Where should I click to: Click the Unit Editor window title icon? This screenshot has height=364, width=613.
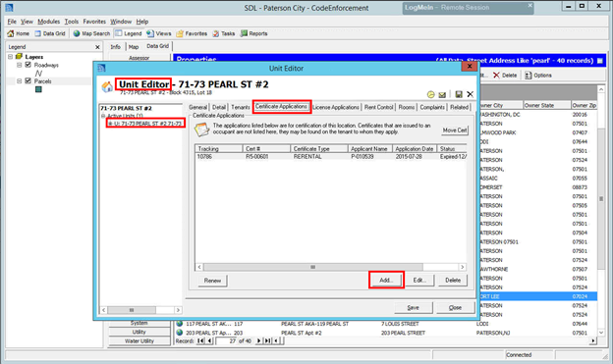[x=101, y=68]
